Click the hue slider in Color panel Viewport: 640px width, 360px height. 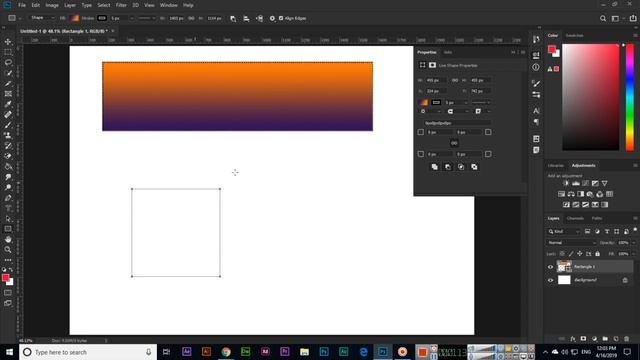pyautogui.click(x=630, y=97)
